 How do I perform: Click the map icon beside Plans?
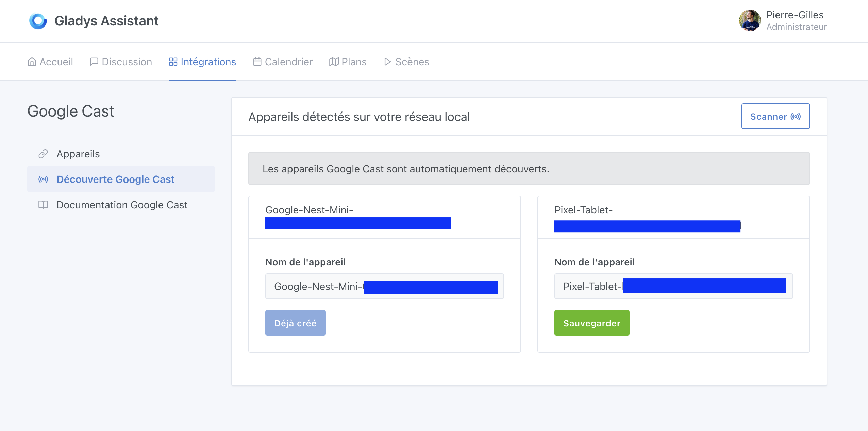click(334, 62)
